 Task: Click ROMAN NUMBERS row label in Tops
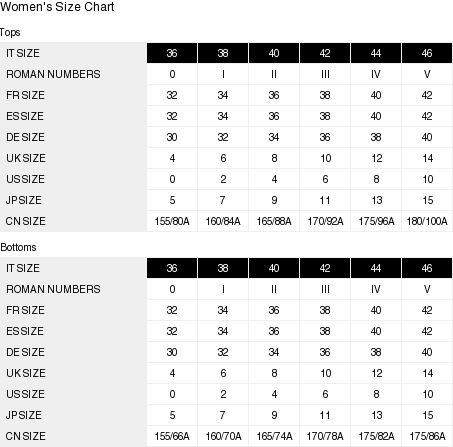[x=53, y=74]
